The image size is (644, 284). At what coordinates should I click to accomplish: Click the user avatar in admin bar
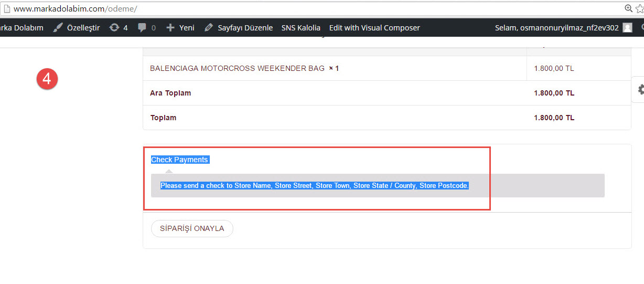(x=627, y=28)
